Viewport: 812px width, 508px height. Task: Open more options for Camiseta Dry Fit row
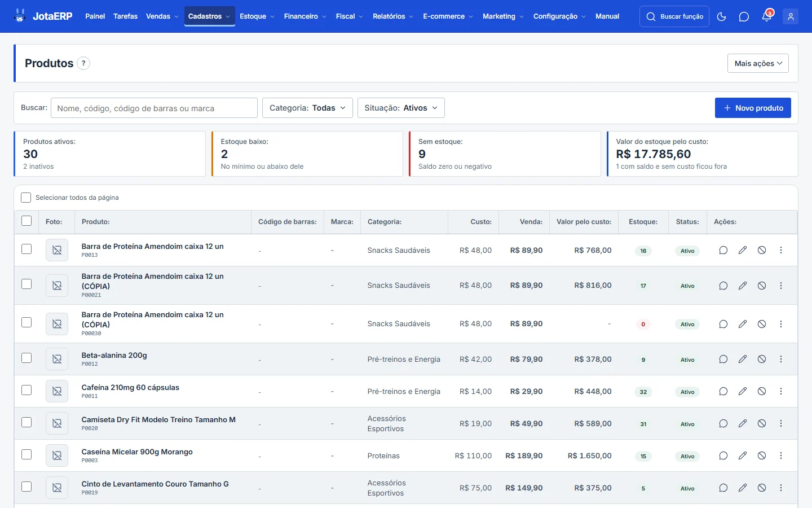tap(781, 423)
